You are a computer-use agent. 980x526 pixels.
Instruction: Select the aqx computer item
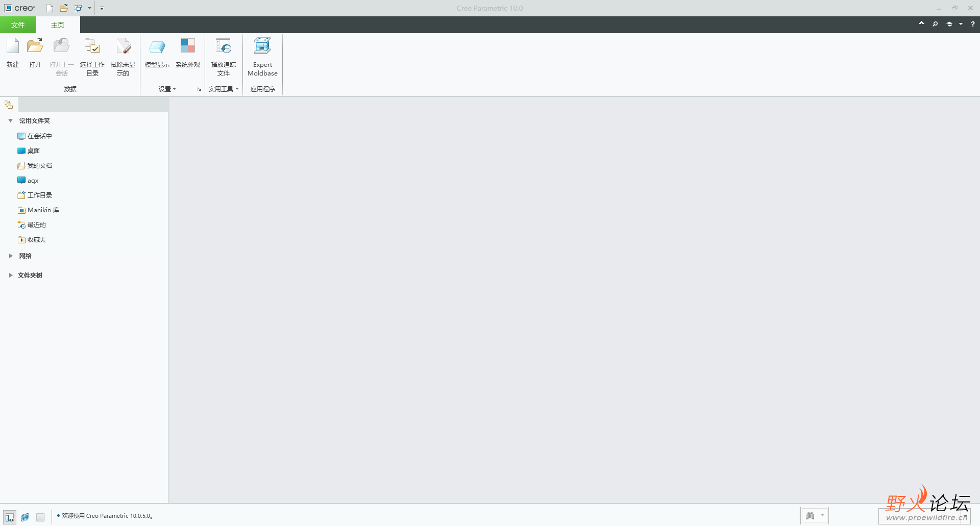(28, 181)
